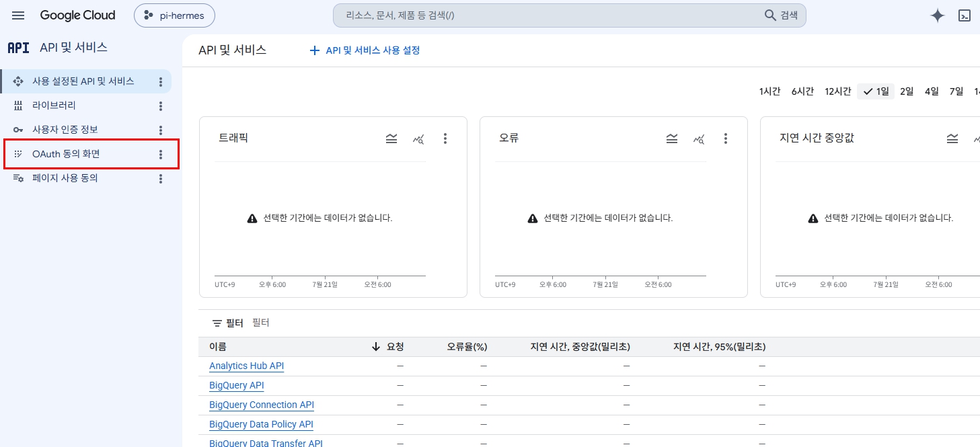Click the page usage agreements settings icon
This screenshot has height=447, width=980.
click(x=18, y=178)
